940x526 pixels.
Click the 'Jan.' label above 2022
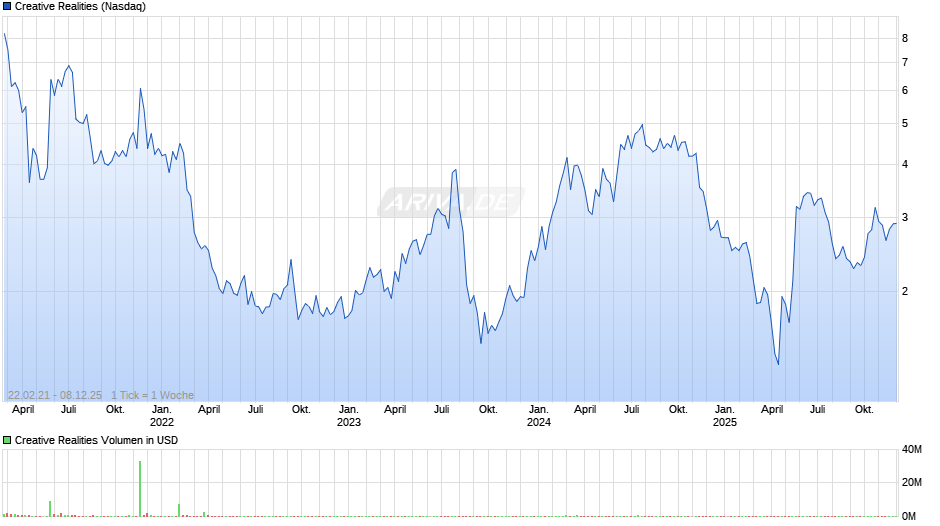162,410
